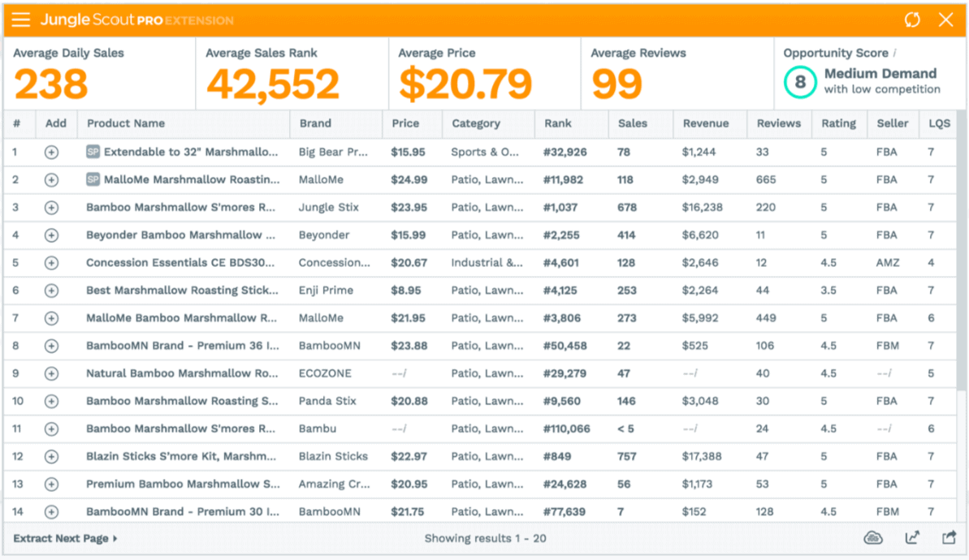Viewport: 969px width, 560px height.
Task: Open Premium Bamboo Marshmallow product by Amazing Cr...
Action: tap(183, 485)
